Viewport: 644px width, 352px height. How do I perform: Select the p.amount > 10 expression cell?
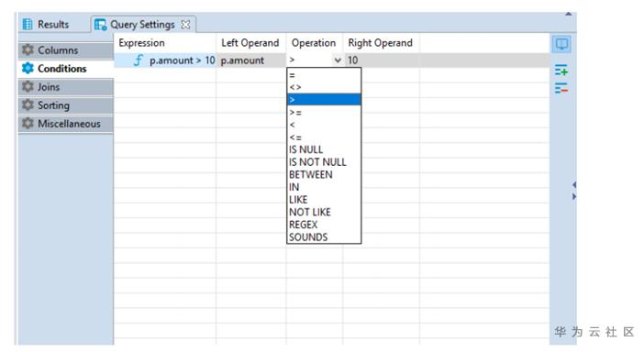[x=165, y=60]
